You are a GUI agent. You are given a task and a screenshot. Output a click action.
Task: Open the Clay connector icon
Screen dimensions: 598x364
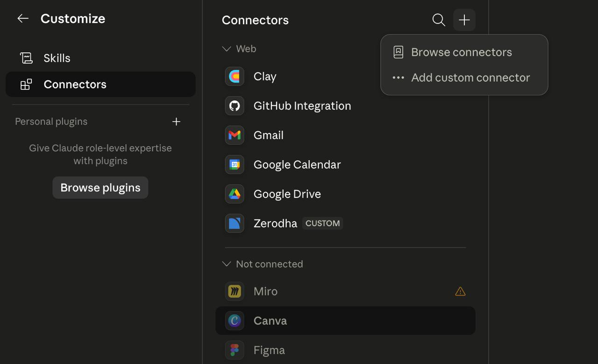point(235,77)
